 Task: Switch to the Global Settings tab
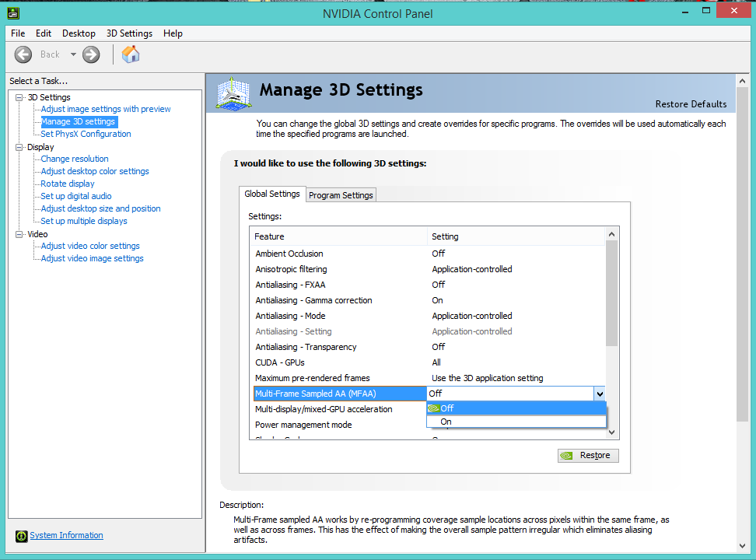click(272, 194)
